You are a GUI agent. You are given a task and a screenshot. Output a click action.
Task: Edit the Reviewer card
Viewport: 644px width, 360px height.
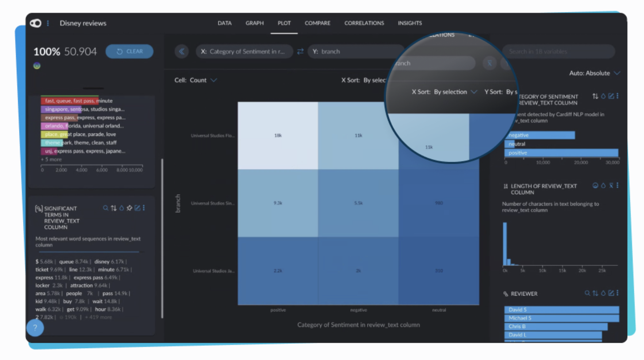(x=611, y=293)
